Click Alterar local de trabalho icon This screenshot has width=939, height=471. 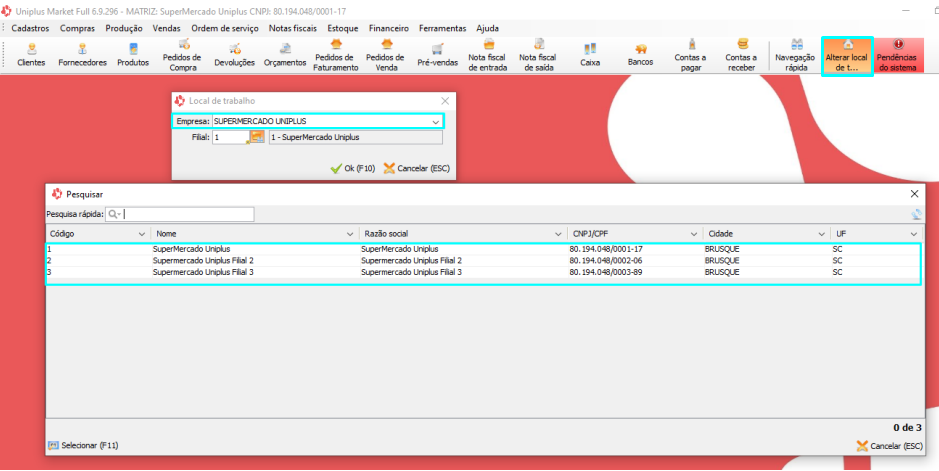pyautogui.click(x=847, y=56)
